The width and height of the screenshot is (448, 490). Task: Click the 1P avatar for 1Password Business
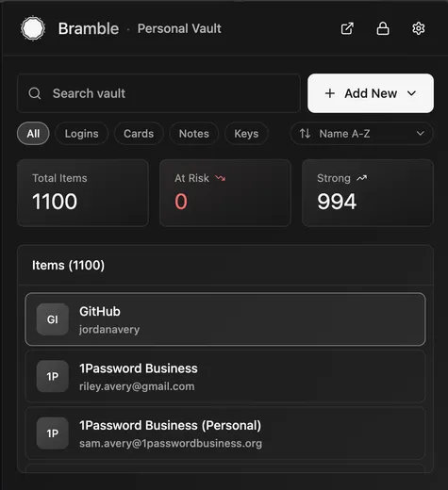[53, 376]
